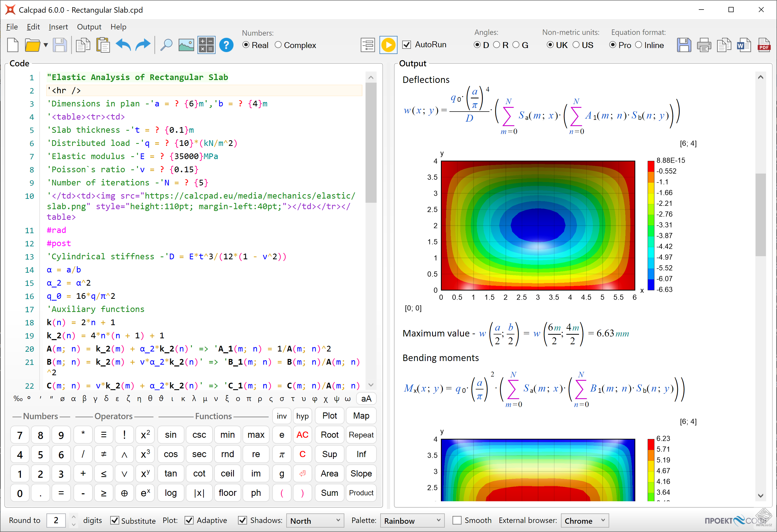Uncheck the AutoRun checkbox
Viewport: 777px width, 532px height.
[407, 45]
